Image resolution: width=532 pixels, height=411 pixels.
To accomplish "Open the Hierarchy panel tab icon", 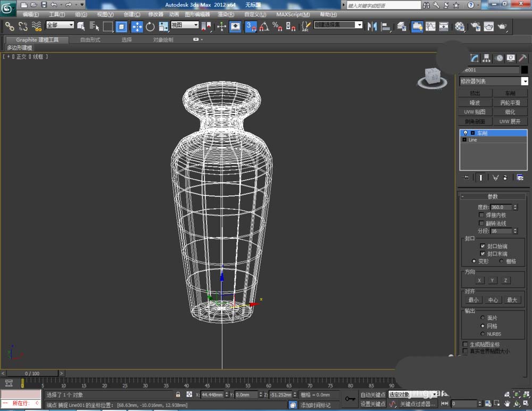I will [487, 58].
